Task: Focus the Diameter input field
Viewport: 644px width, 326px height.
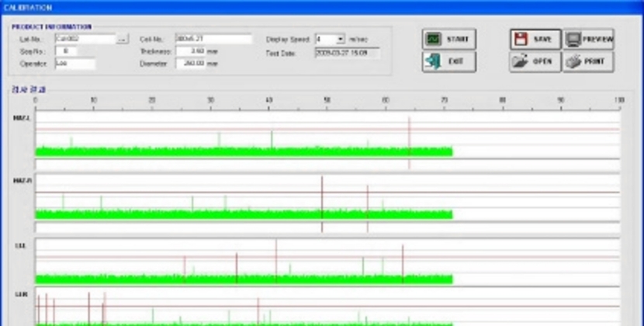Action: [x=191, y=64]
